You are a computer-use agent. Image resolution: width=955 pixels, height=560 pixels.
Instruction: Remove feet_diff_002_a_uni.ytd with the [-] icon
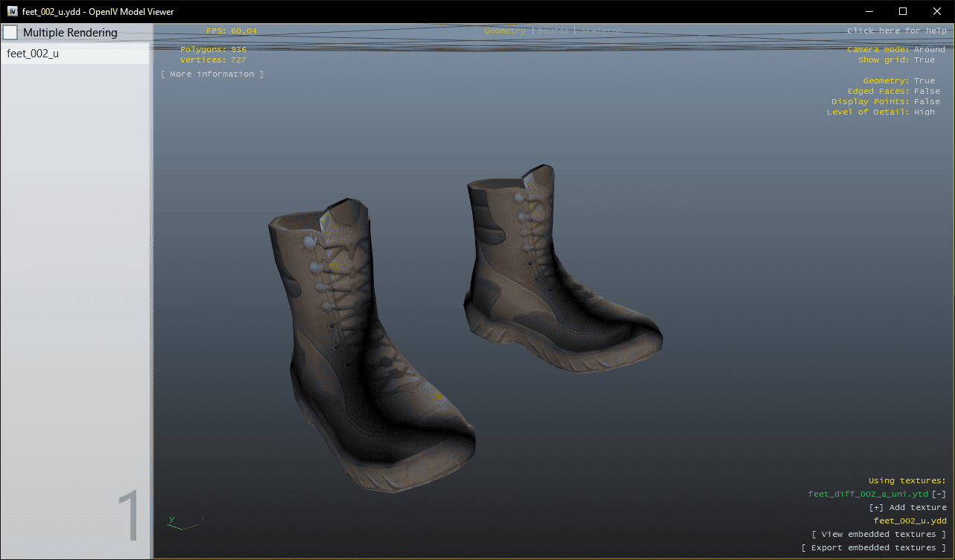(939, 494)
